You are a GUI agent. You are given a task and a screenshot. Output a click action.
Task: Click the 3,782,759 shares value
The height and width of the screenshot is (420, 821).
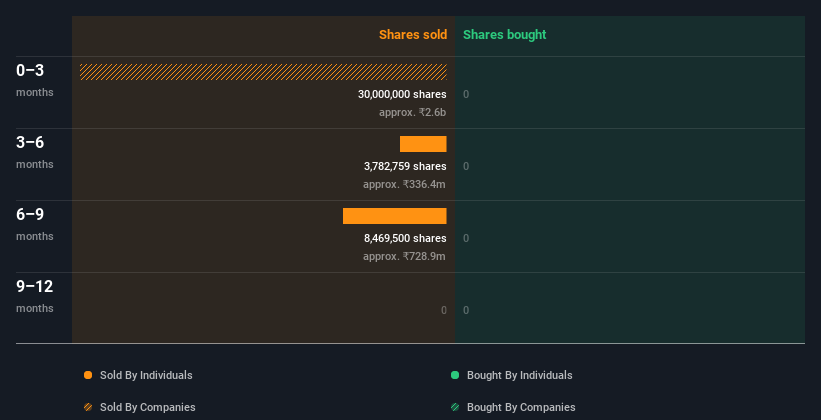click(x=405, y=167)
